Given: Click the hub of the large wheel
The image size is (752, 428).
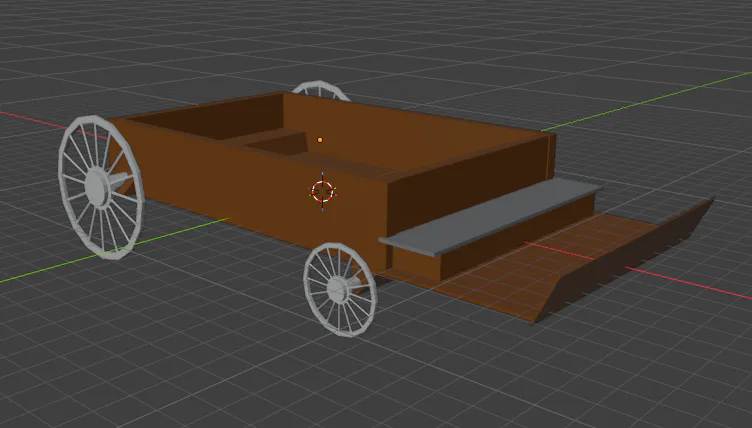Looking at the screenshot, I should pos(97,187).
